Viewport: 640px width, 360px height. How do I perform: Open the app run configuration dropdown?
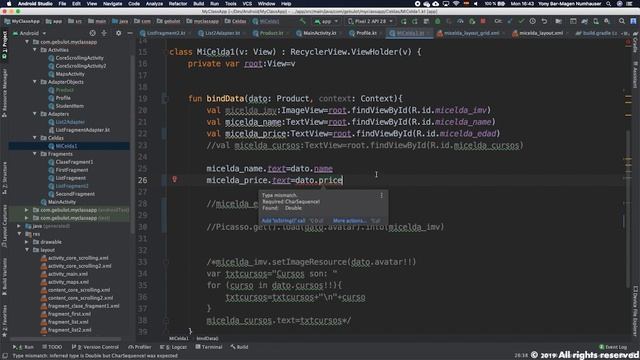click(327, 21)
